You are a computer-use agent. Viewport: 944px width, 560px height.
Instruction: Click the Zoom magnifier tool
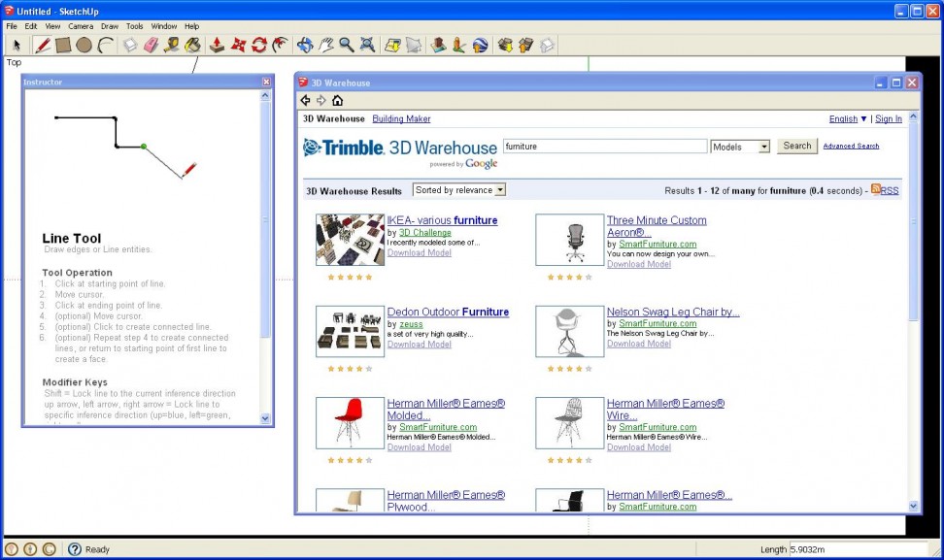click(x=346, y=45)
